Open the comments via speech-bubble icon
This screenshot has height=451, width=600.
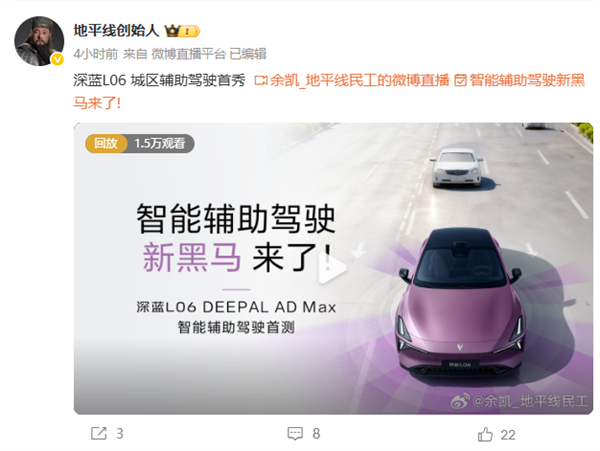click(295, 433)
